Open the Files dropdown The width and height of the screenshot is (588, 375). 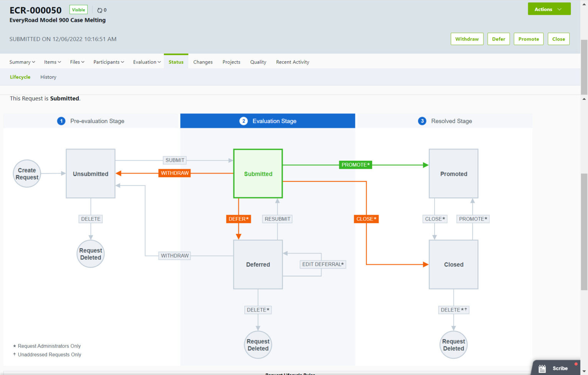[x=77, y=62]
